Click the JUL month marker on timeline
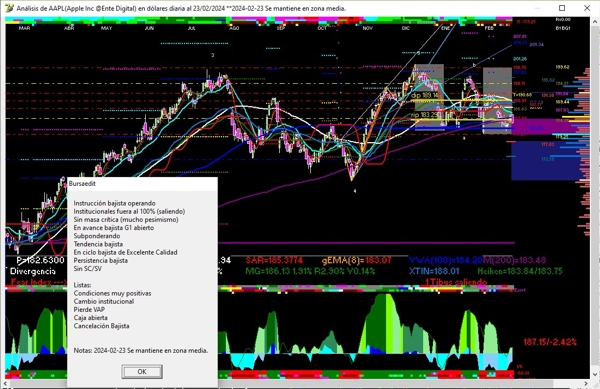Image resolution: width=600 pixels, height=389 pixels. [x=192, y=28]
